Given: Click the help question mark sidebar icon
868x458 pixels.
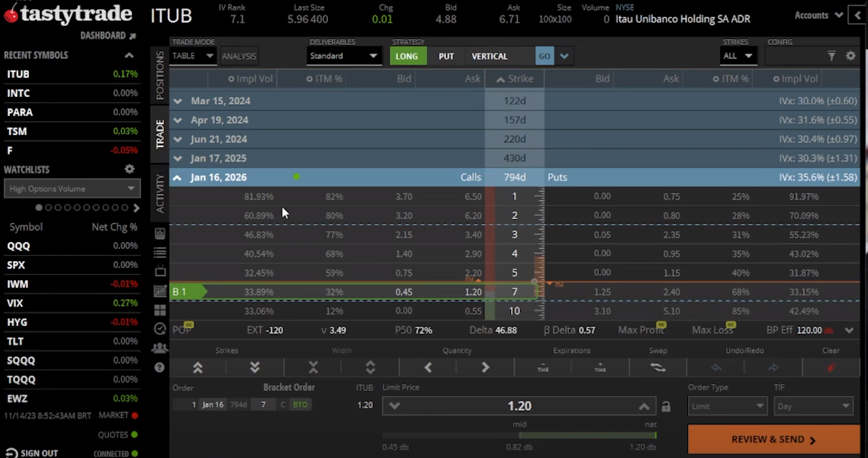Looking at the screenshot, I should click(x=159, y=367).
